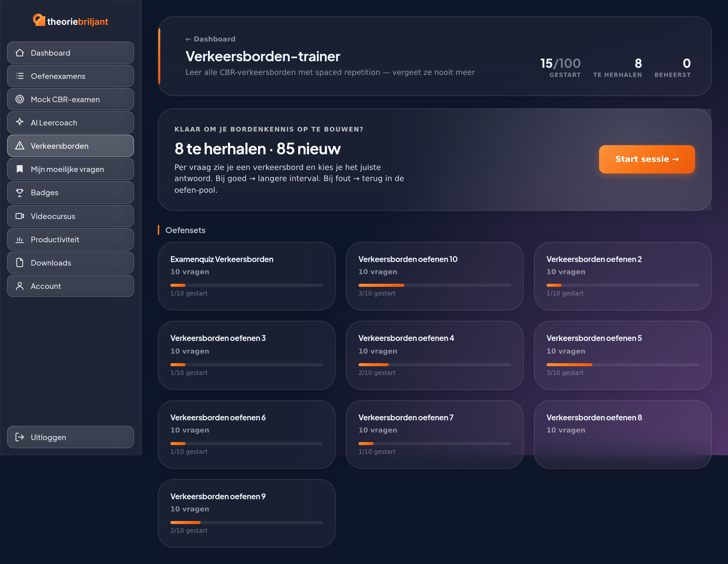Log out via Uitloggen button
Image resolution: width=728 pixels, height=564 pixels.
pyautogui.click(x=70, y=437)
